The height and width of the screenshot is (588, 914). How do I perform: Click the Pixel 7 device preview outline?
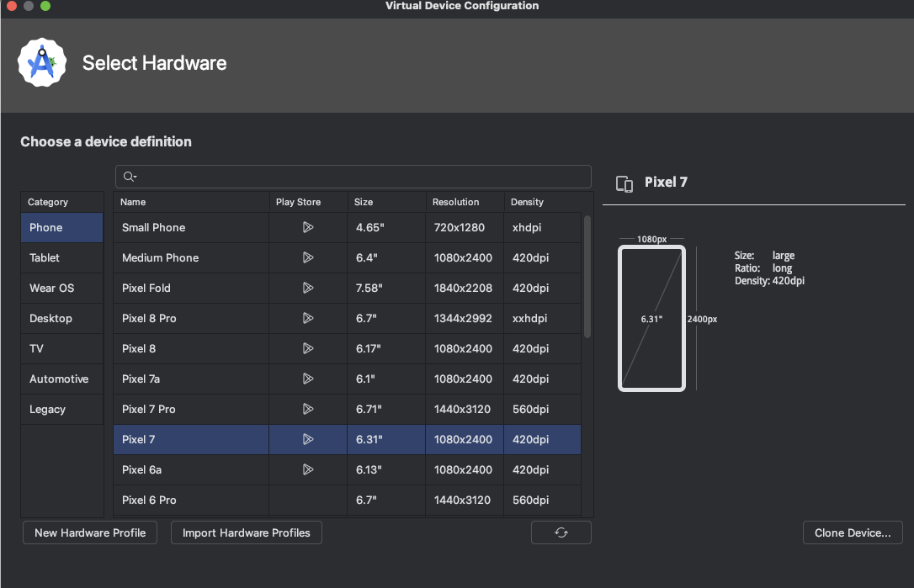coord(651,318)
